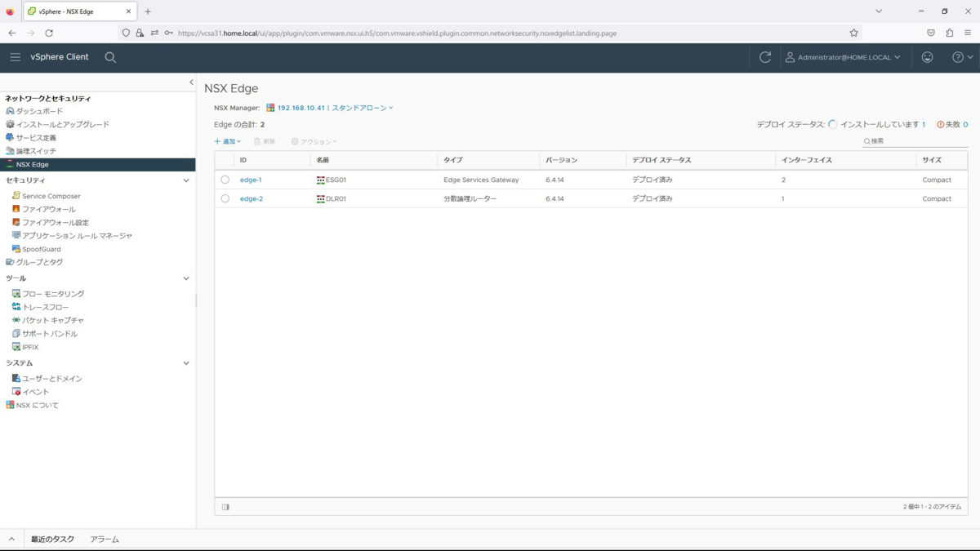Viewport: 980px width, 551px height.
Task: Collapse the left navigation panel
Action: pyautogui.click(x=191, y=82)
